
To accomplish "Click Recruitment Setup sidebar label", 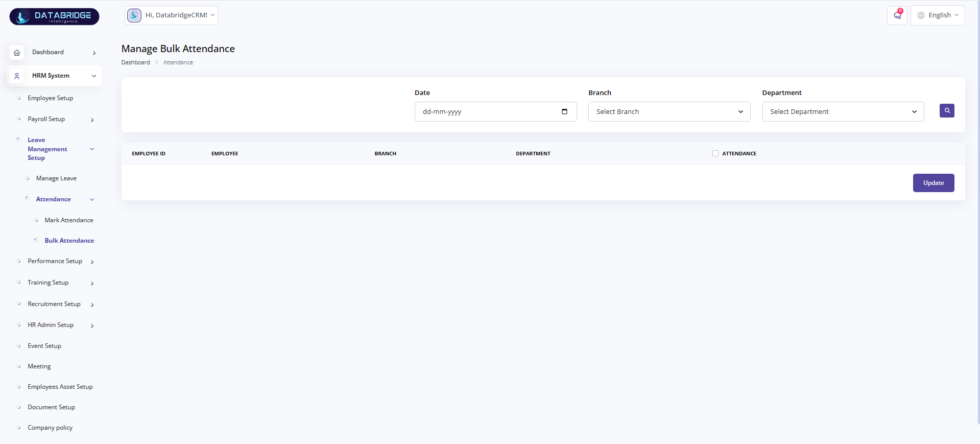I will (x=54, y=304).
